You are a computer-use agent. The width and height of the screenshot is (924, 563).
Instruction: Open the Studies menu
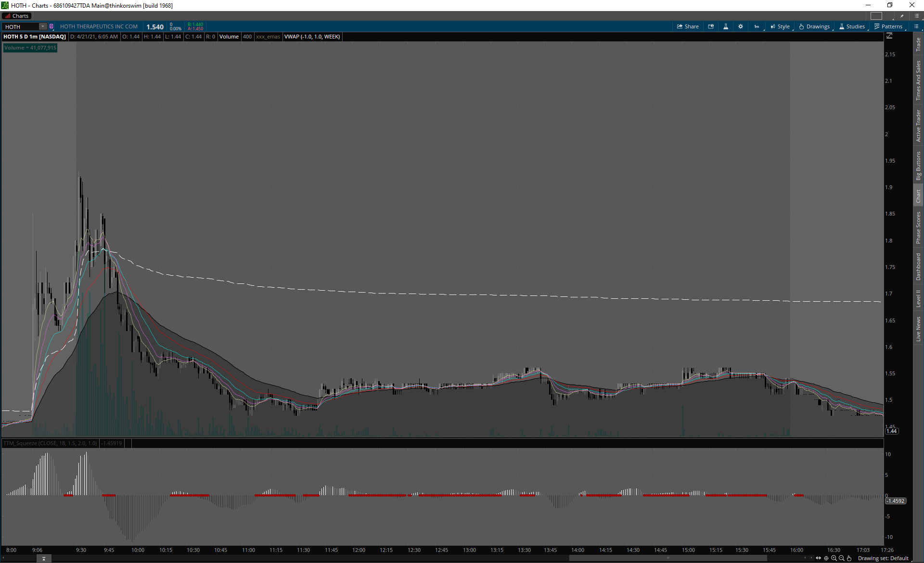pos(852,26)
